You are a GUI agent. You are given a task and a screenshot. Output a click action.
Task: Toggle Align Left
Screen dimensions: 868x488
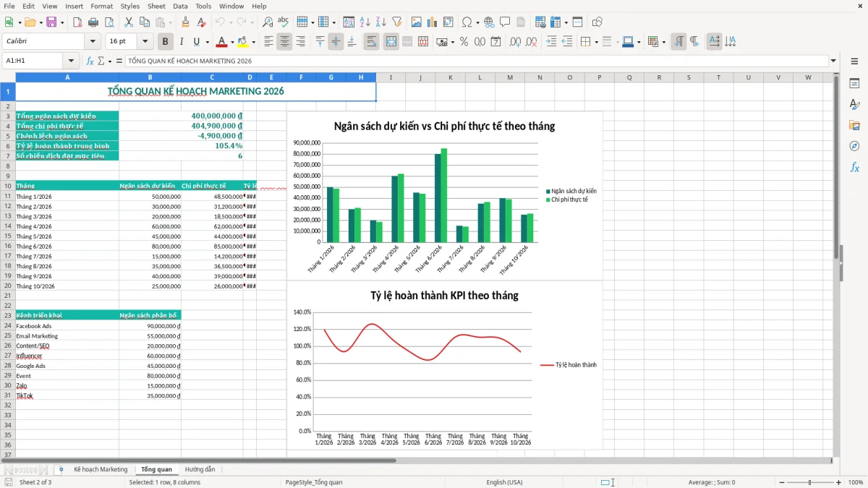(268, 42)
